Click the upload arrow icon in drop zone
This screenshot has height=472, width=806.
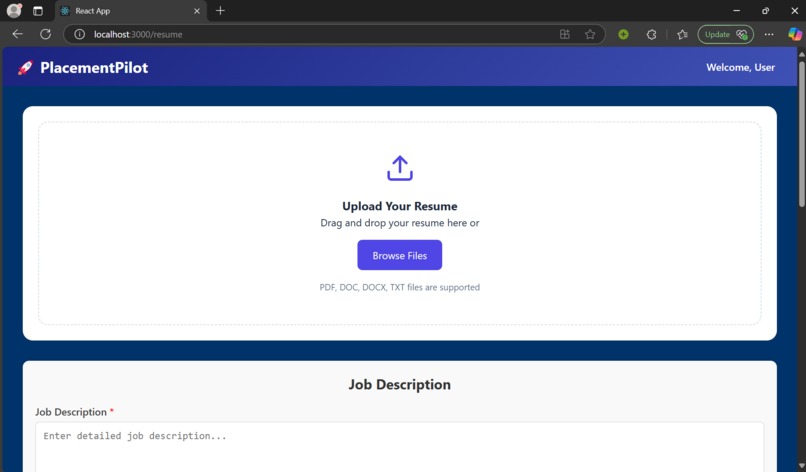coord(399,168)
